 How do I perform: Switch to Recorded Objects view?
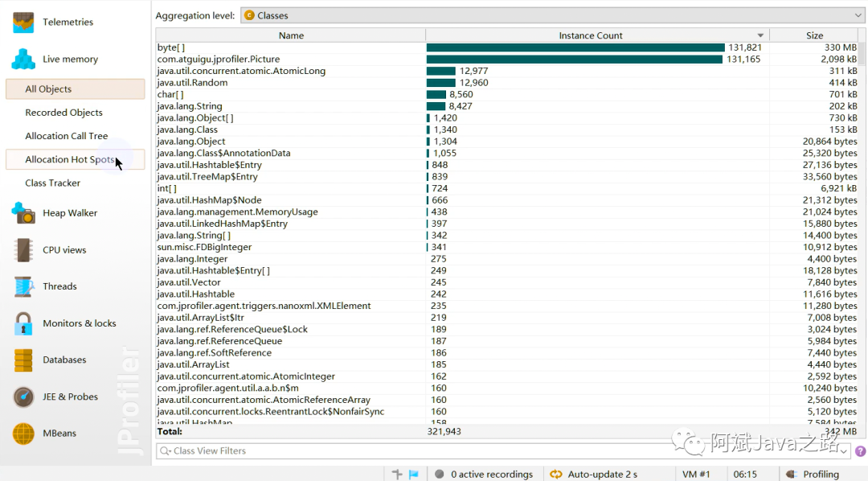pos(63,113)
